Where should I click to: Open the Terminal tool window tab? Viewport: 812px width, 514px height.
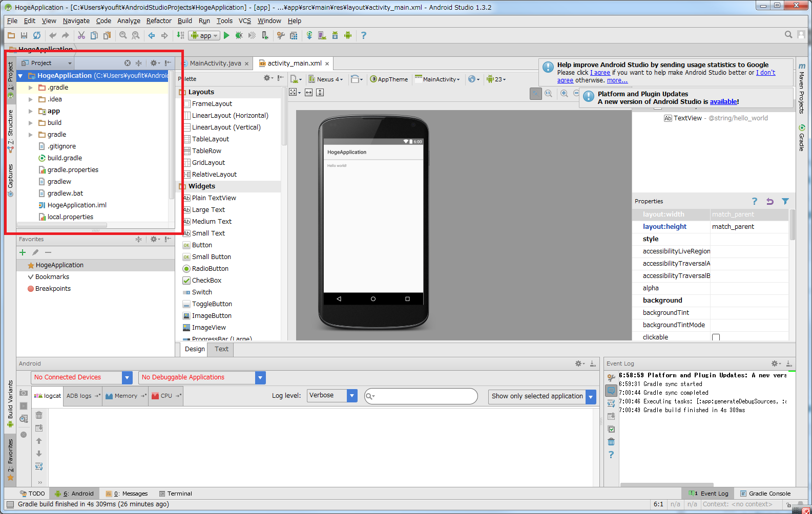[x=176, y=494]
